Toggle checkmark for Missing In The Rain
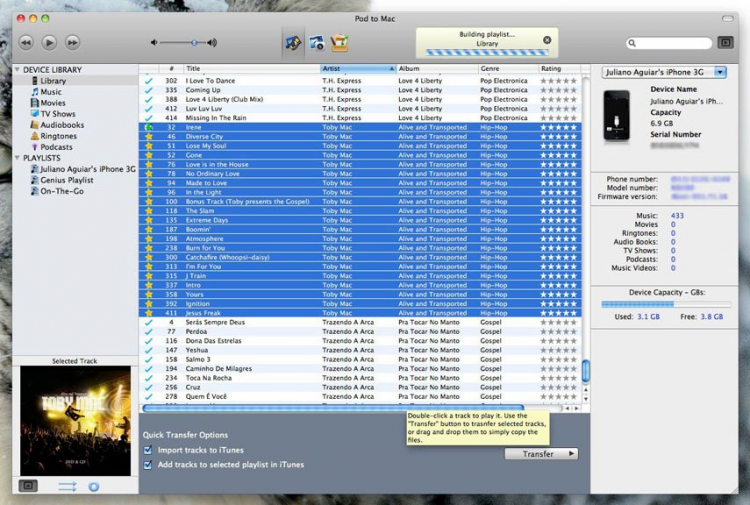The width and height of the screenshot is (750, 505). point(149,118)
